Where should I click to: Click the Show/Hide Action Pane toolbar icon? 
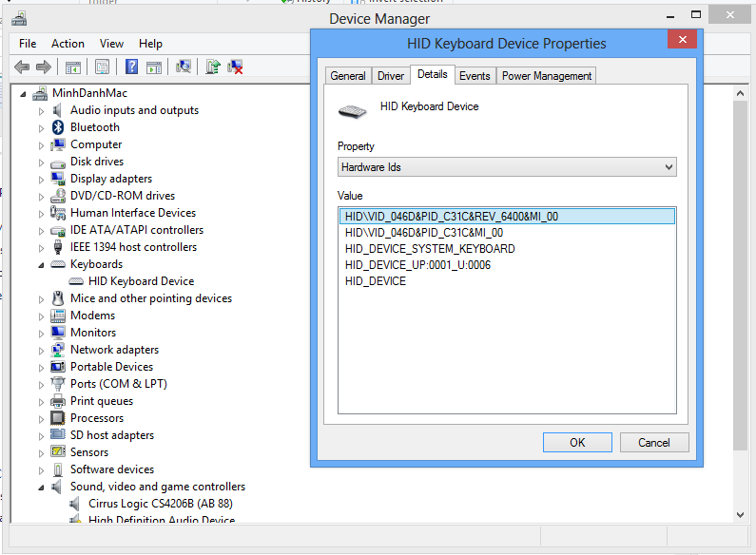point(154,67)
